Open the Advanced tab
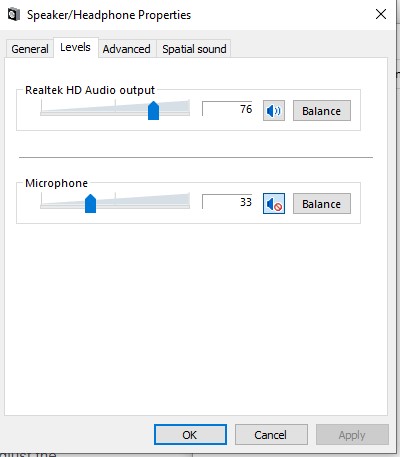Screen dimensions: 400x457 tap(126, 49)
